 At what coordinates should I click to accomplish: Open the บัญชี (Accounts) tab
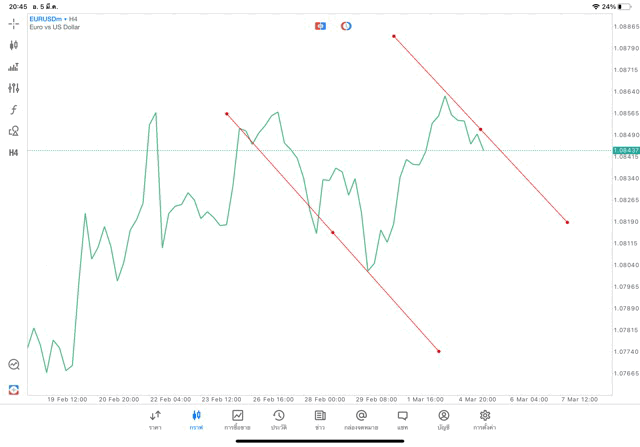pyautogui.click(x=443, y=420)
